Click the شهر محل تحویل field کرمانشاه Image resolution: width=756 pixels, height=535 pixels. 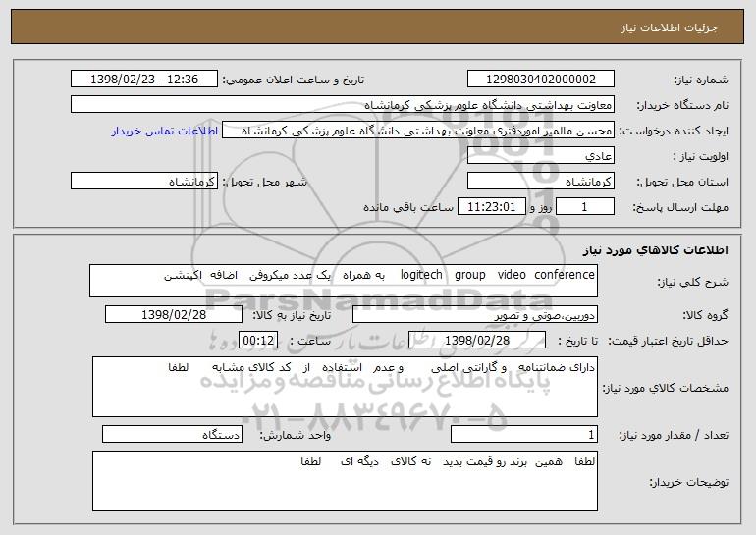point(144,181)
